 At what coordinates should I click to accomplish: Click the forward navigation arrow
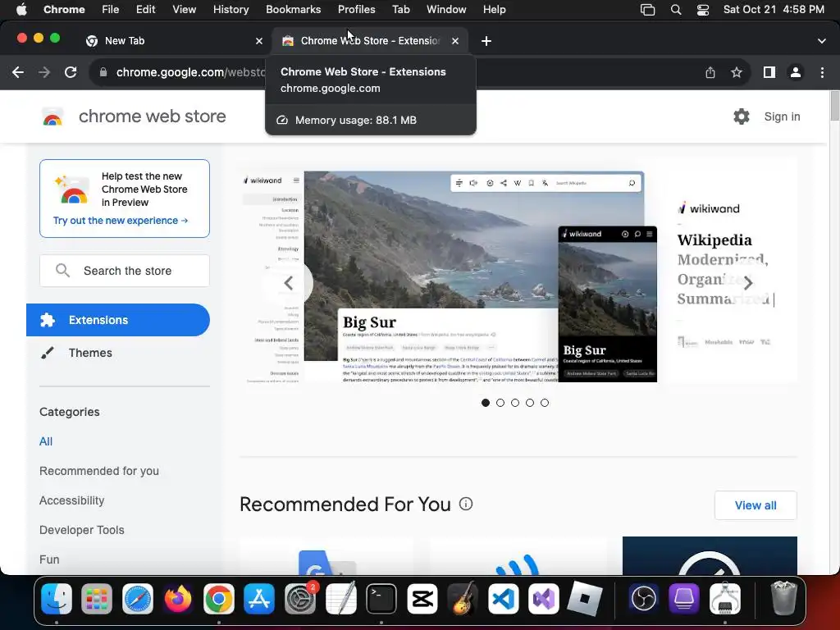click(44, 72)
